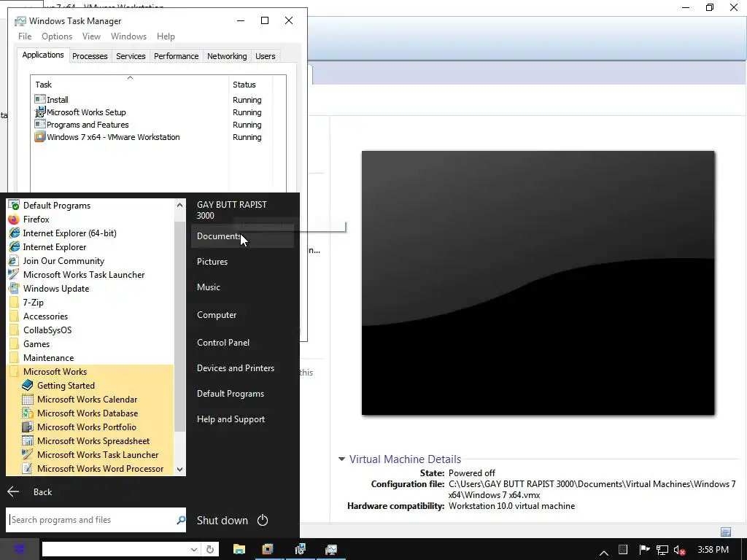This screenshot has height=560, width=747.
Task: Open Default Programs in the left programs list
Action: coord(57,205)
